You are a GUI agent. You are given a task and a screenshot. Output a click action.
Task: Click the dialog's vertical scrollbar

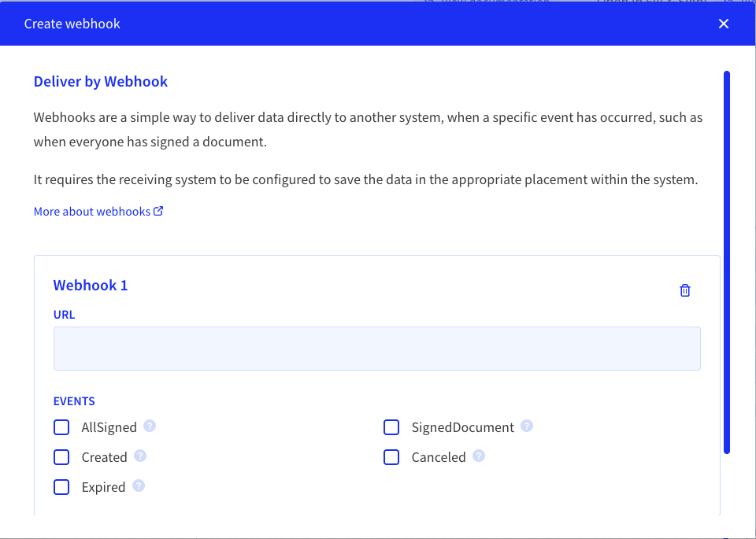tap(727, 263)
